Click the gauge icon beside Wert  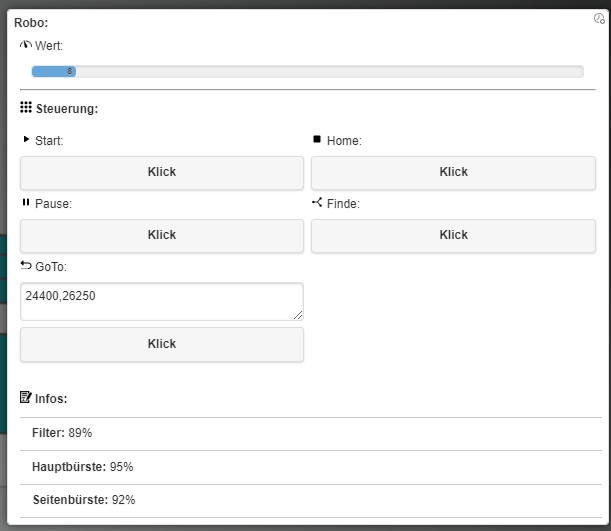point(26,45)
